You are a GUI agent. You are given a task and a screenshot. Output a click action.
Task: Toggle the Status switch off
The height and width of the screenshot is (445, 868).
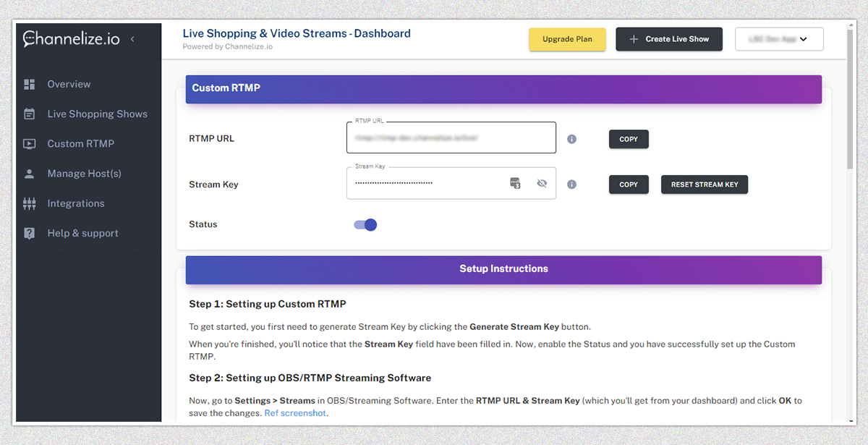click(x=365, y=225)
